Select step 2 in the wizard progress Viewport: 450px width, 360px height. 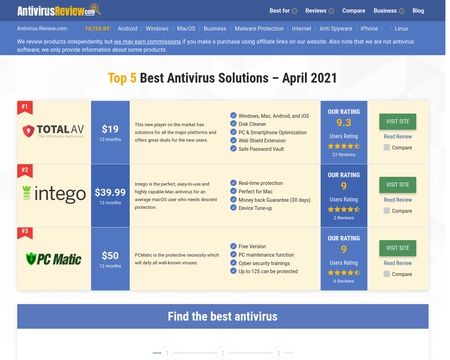click(x=223, y=353)
